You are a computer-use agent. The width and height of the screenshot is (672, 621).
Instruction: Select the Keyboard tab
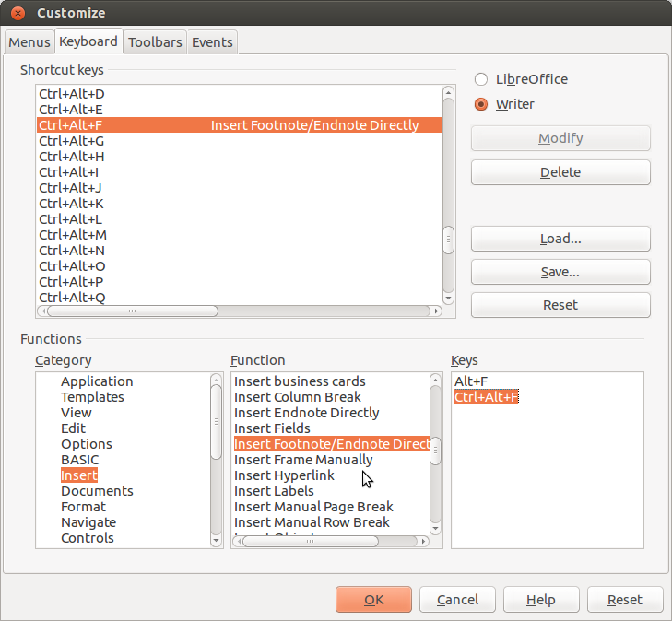click(x=88, y=41)
